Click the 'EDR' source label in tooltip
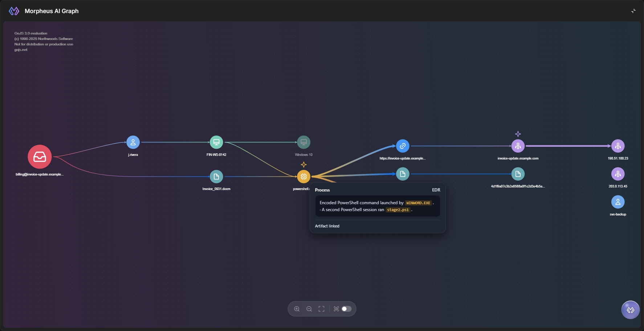 (436, 190)
